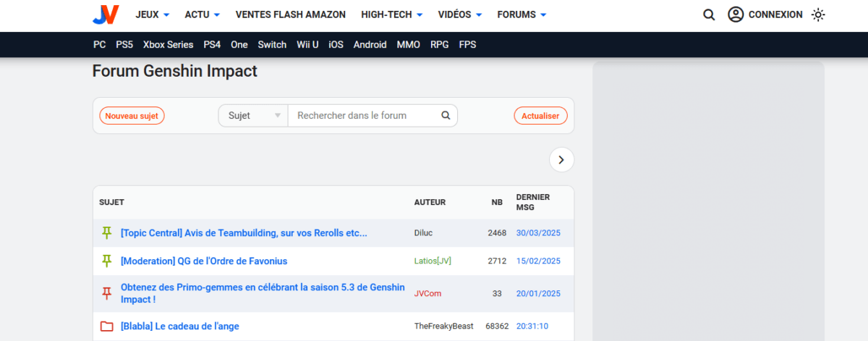
Task: Expand the ACTU menu
Action: click(x=203, y=14)
